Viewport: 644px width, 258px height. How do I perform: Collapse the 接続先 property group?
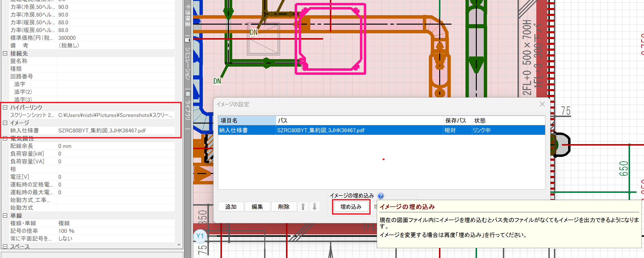(5, 53)
